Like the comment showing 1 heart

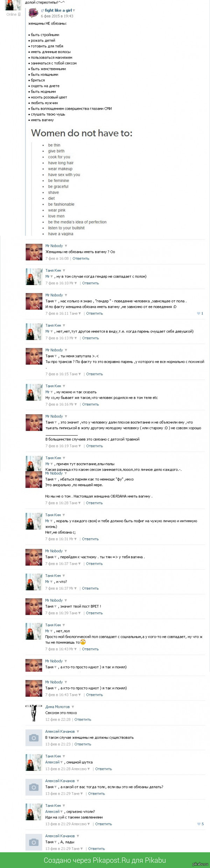200,313
